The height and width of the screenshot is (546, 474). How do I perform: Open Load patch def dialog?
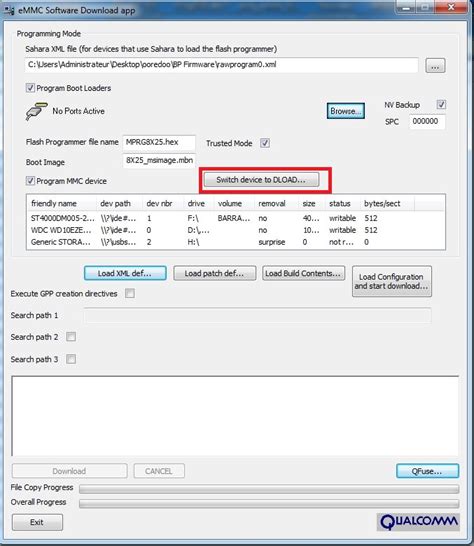coord(215,273)
